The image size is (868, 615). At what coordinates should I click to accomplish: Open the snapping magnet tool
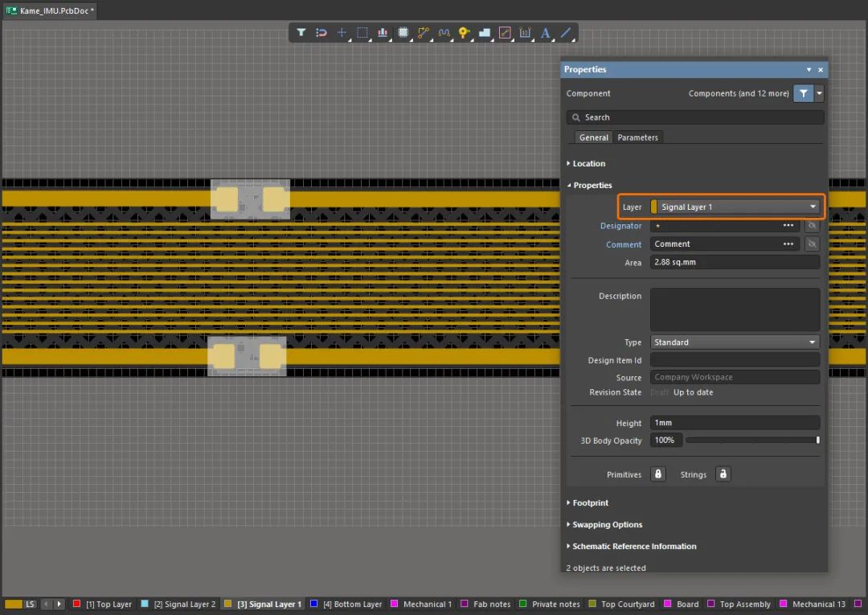pos(321,33)
